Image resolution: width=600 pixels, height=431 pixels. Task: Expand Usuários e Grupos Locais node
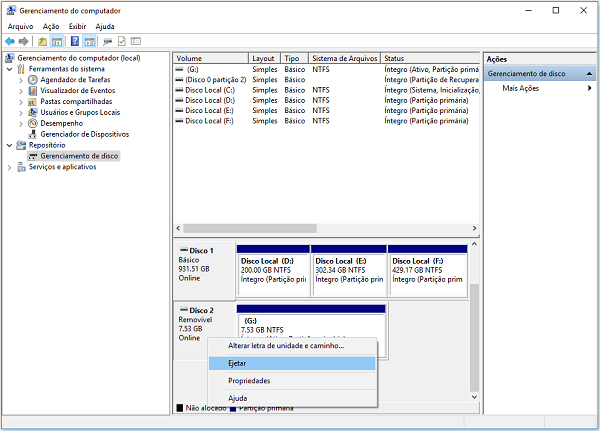(21, 112)
